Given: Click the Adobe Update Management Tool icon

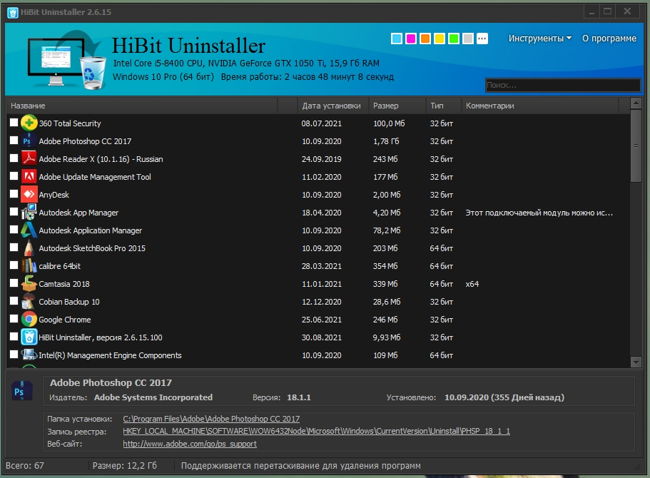Looking at the screenshot, I should tap(29, 177).
